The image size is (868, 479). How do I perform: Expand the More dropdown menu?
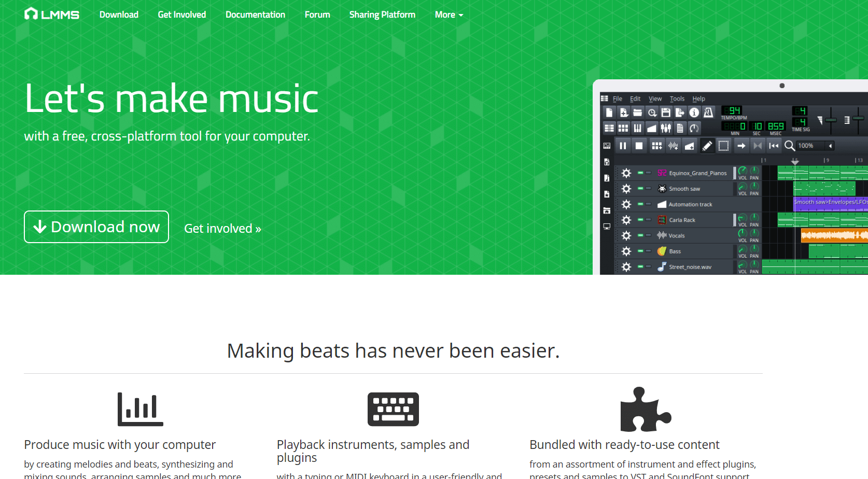pos(449,15)
